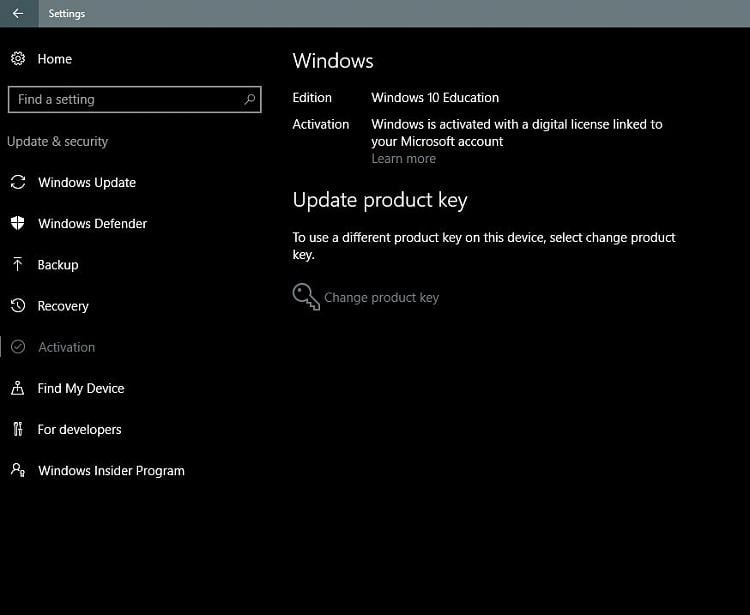Click the Windows Insider Program person icon

tap(18, 470)
